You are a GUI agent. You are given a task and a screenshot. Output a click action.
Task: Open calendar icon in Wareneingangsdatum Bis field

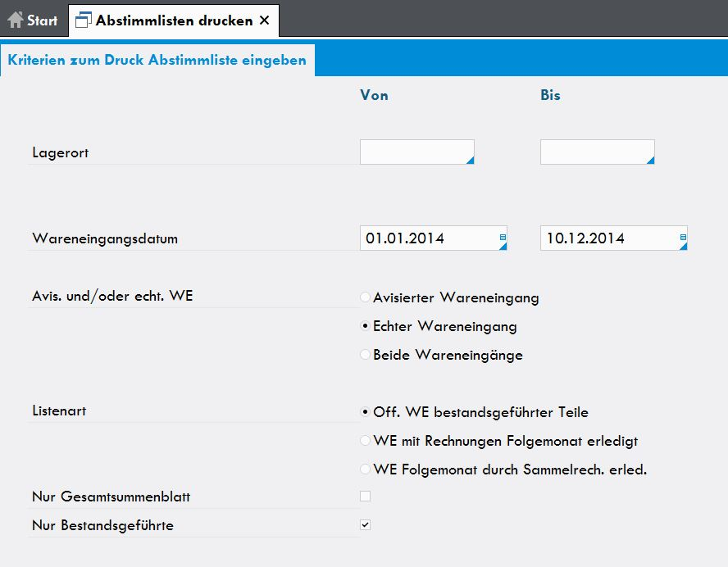click(x=683, y=237)
